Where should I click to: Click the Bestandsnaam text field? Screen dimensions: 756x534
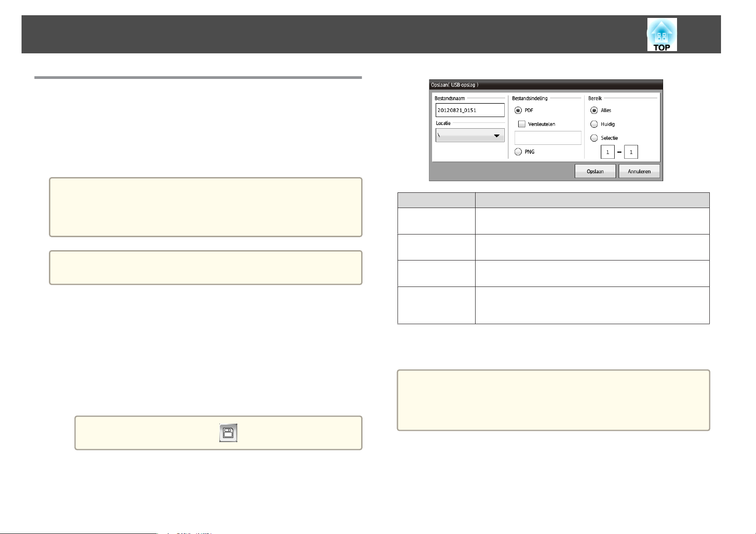(x=470, y=110)
